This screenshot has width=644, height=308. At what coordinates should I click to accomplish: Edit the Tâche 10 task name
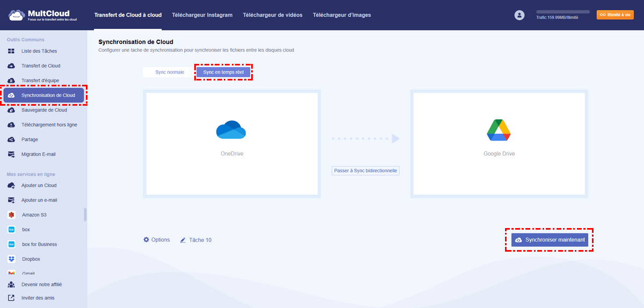point(200,240)
